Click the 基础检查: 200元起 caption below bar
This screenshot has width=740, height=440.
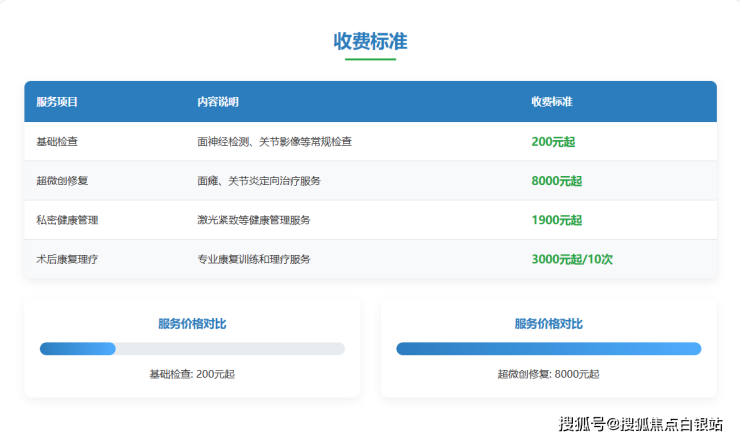[192, 374]
